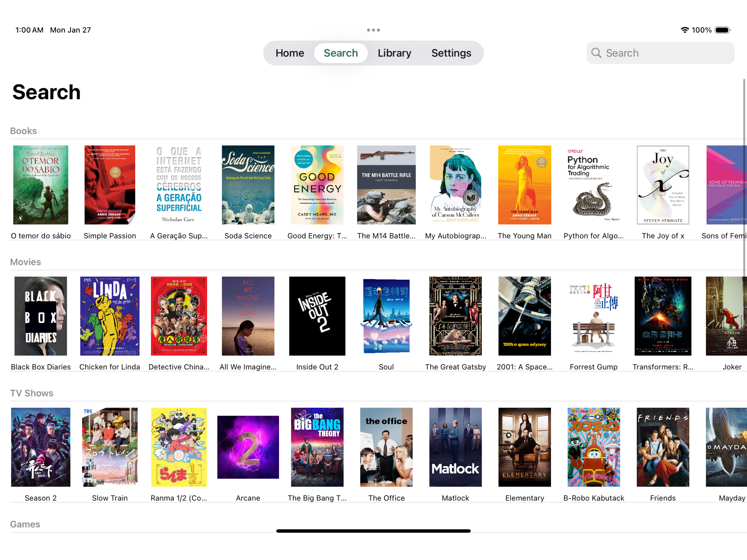Select the Inside Out 2 movie poster
Image resolution: width=747 pixels, height=560 pixels.
(317, 316)
